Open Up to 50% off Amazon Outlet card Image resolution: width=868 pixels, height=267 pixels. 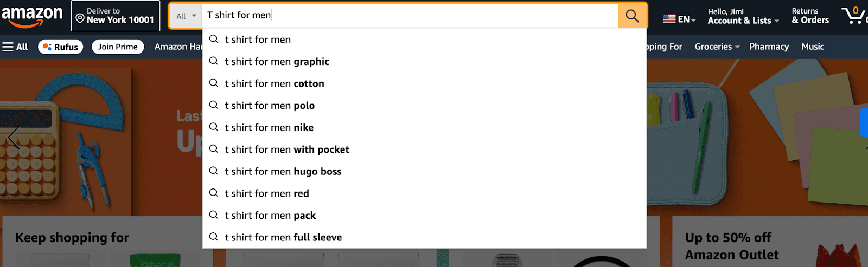point(770,242)
